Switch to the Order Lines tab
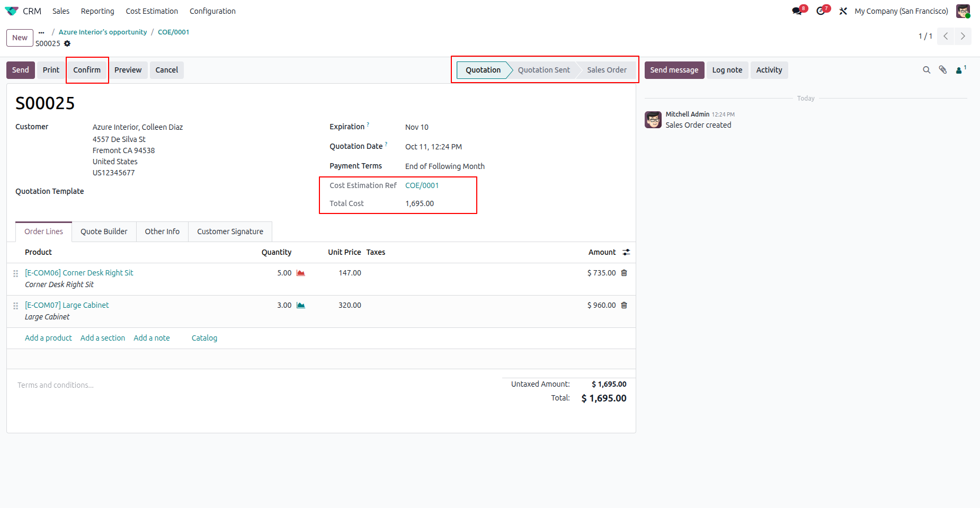 pyautogui.click(x=43, y=231)
